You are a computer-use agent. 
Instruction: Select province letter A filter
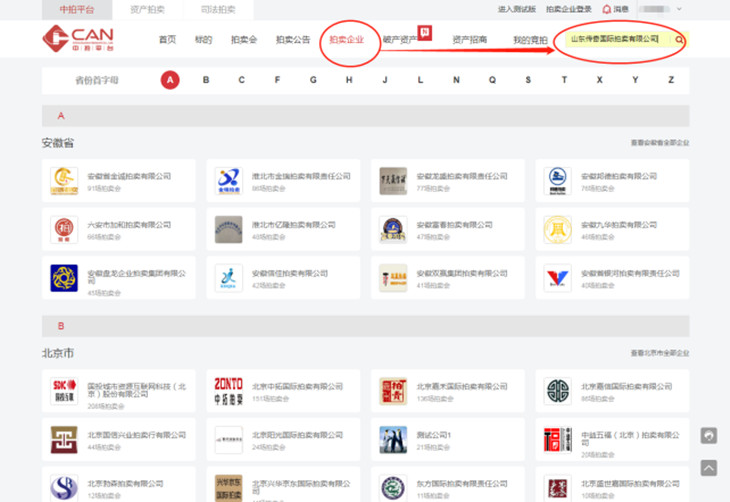pos(170,80)
